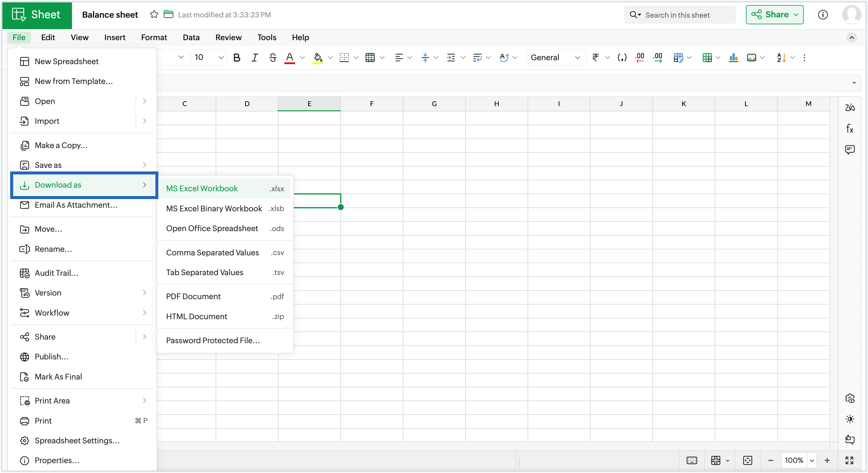Apply strikethrough formatting
The width and height of the screenshot is (868, 473).
(x=273, y=58)
